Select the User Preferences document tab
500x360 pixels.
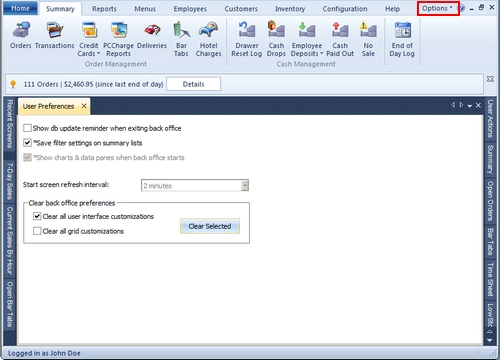(49, 106)
